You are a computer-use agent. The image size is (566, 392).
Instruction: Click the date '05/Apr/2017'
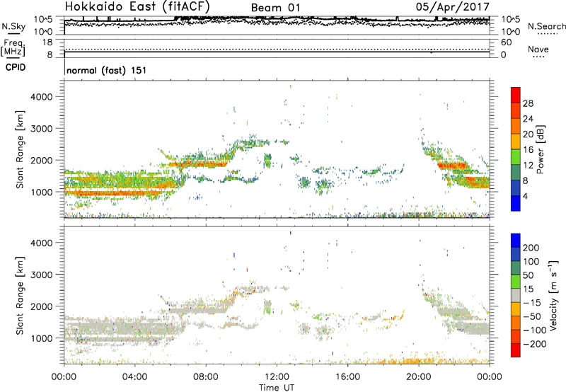(453, 7)
